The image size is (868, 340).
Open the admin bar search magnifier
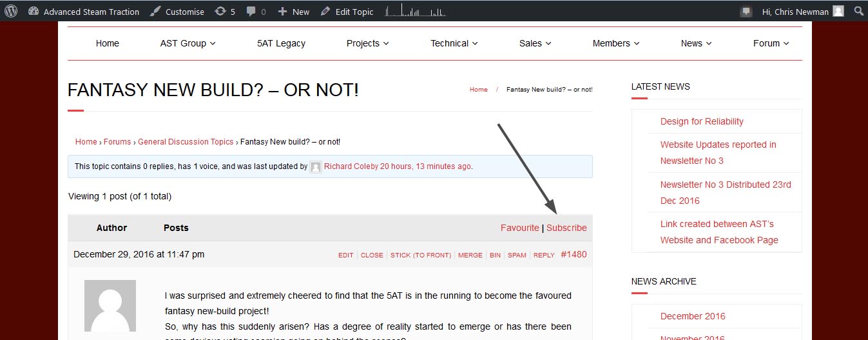click(x=858, y=11)
